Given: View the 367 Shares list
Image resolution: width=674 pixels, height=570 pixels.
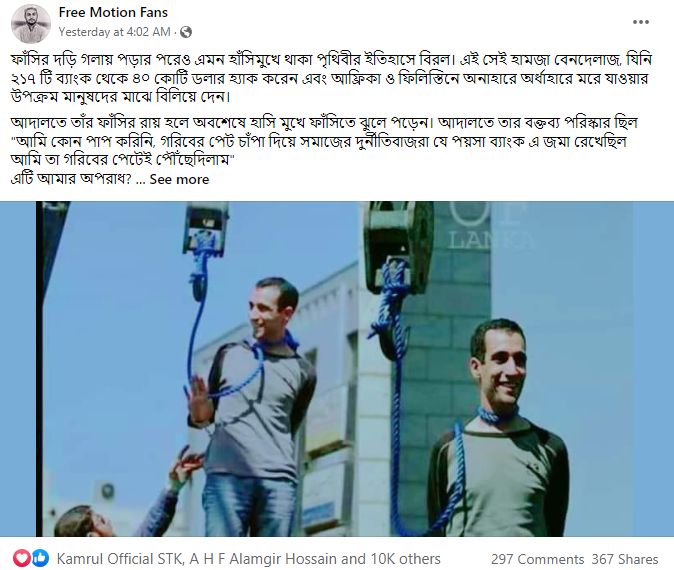Looking at the screenshot, I should click(x=625, y=559).
